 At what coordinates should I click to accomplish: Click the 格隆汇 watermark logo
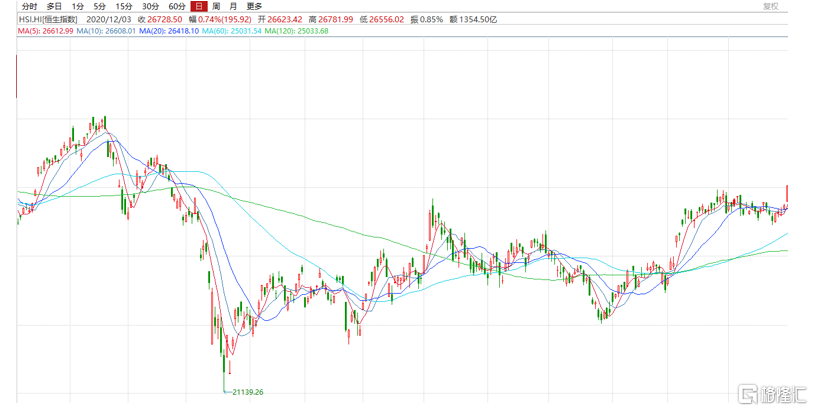pos(772,393)
